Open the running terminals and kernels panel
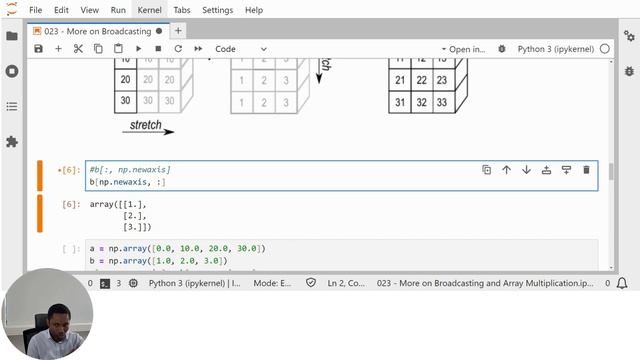Viewport: 640px width, 360px height. (x=12, y=71)
